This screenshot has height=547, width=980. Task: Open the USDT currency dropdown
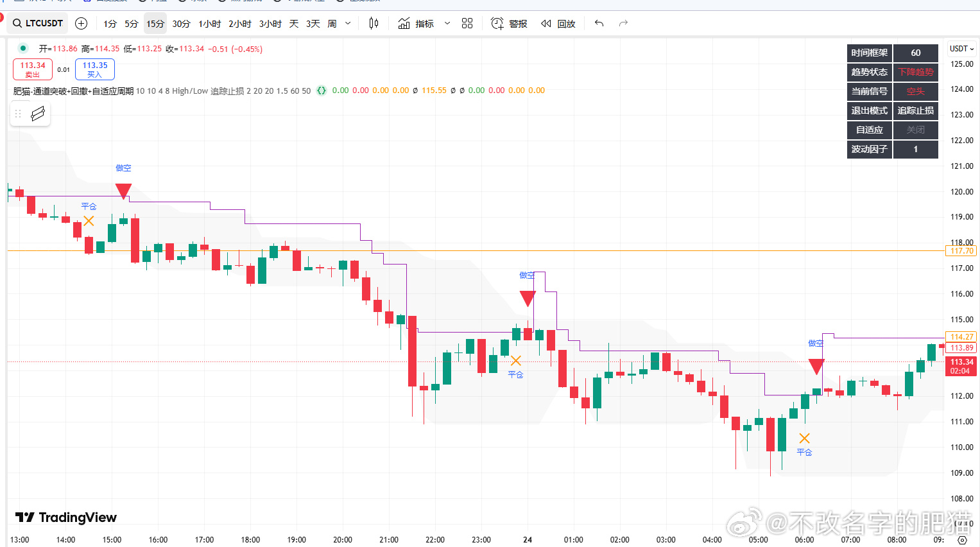pyautogui.click(x=961, y=49)
